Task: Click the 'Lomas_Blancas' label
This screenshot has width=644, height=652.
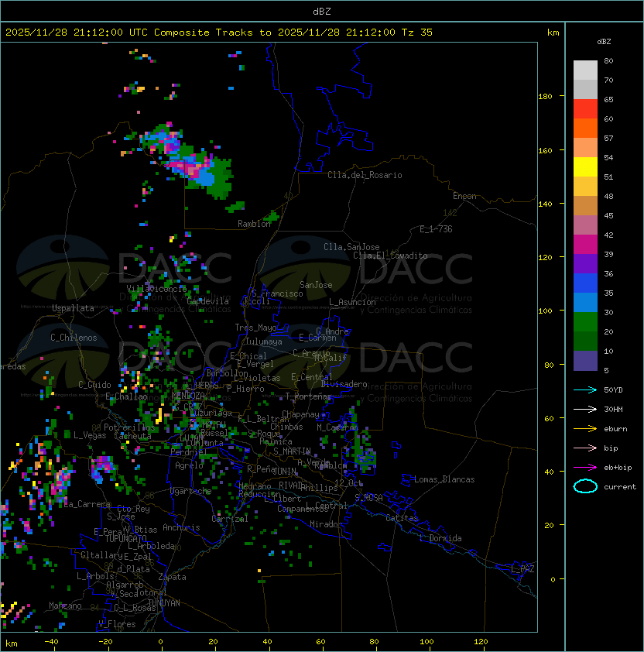Action: pos(444,479)
